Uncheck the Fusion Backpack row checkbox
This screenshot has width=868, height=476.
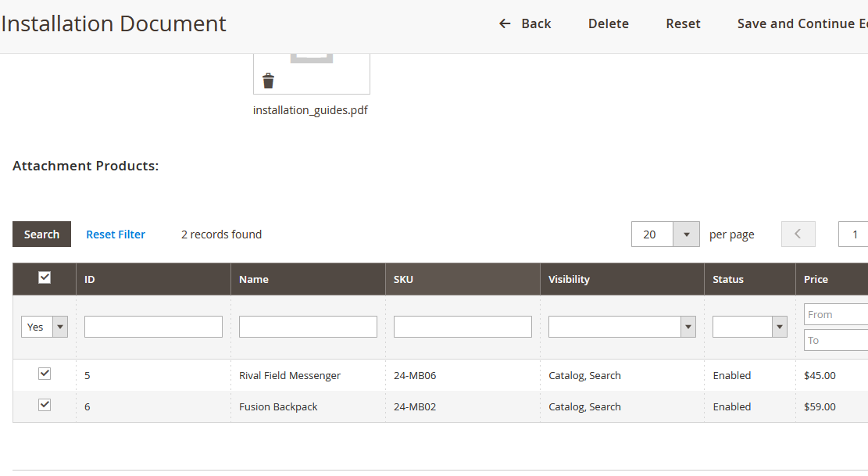click(45, 404)
